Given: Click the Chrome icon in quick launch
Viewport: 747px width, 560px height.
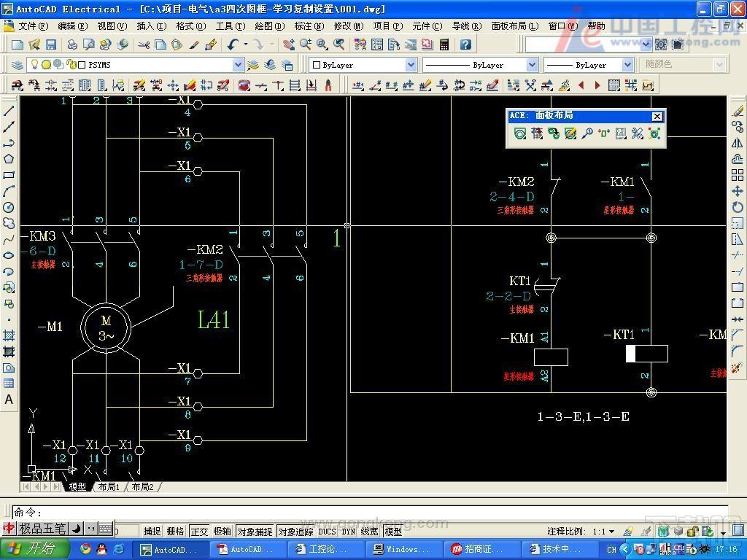Looking at the screenshot, I should pos(86,549).
